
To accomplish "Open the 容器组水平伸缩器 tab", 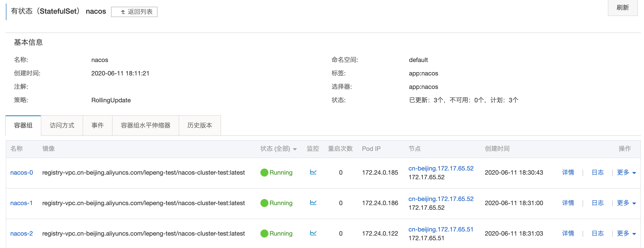I will 146,126.
